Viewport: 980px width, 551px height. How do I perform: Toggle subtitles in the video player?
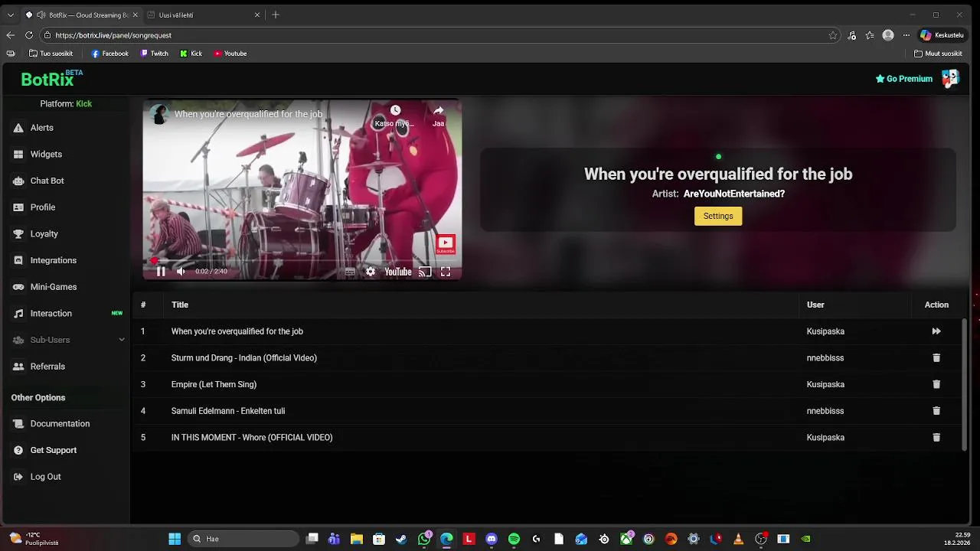coord(350,272)
